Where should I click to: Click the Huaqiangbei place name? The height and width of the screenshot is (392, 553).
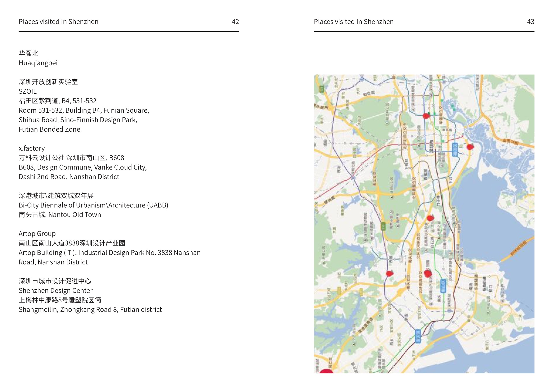coord(38,63)
